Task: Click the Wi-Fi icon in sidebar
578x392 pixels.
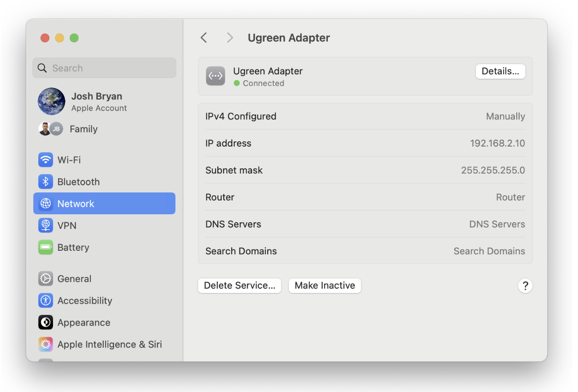Action: (45, 160)
